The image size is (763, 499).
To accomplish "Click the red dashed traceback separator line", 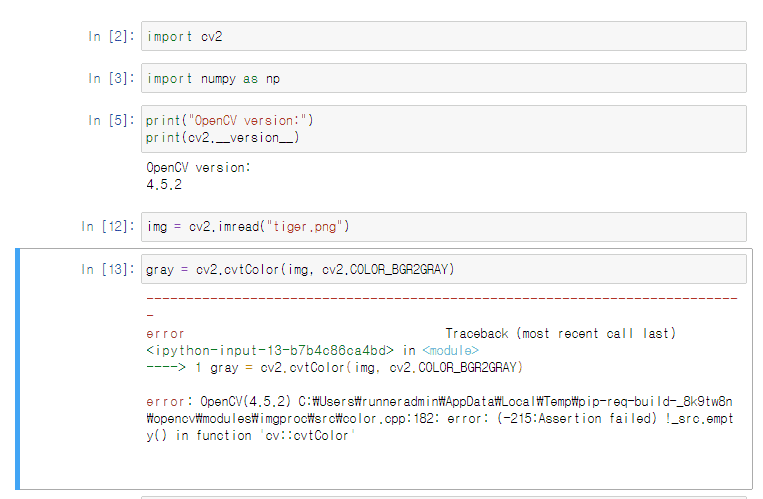I will (x=442, y=298).
